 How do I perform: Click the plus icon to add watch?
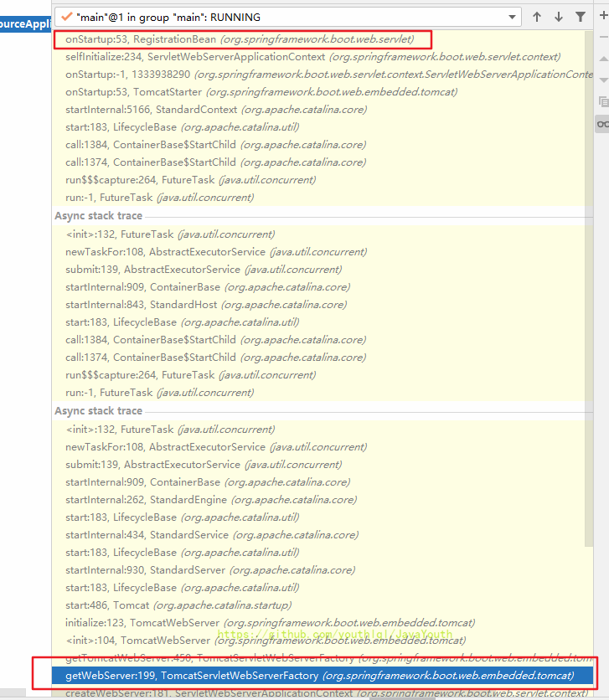coord(603,17)
